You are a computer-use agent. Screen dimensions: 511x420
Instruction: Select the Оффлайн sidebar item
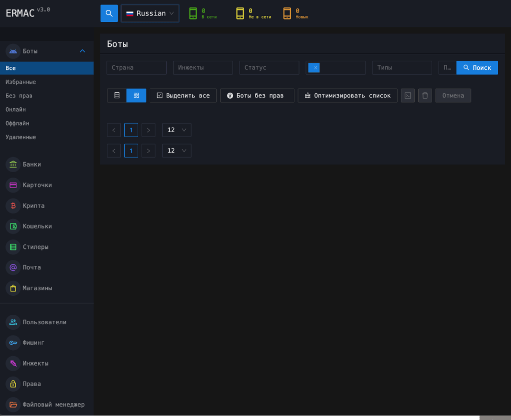click(x=17, y=123)
